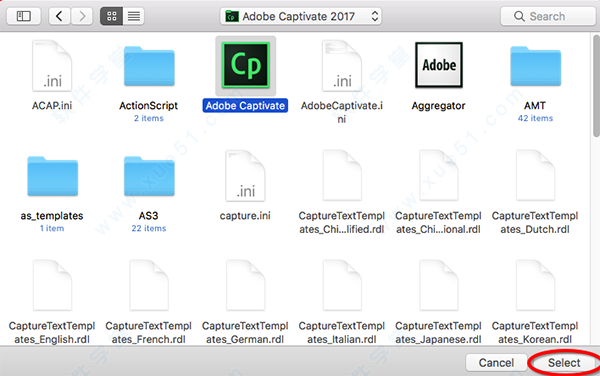Select the CaptureTextTemplates_Chi...lified.rdl file icon
Screen dimensions: 600x376
click(342, 176)
